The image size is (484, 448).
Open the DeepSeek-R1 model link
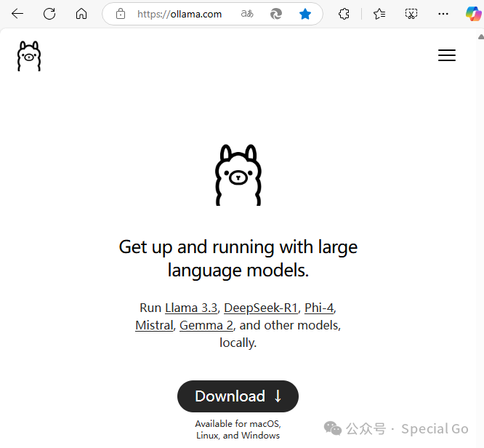pyautogui.click(x=261, y=308)
